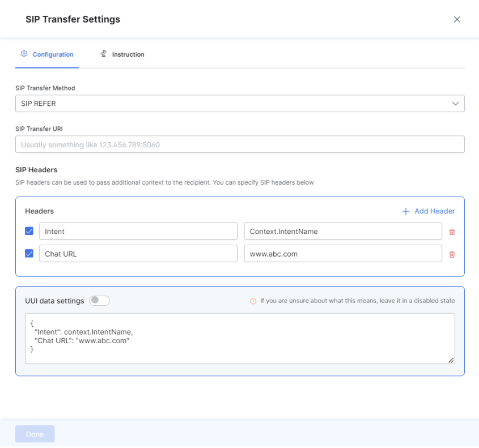This screenshot has height=448, width=479.
Task: Expand the SIP REFER dropdown chevron
Action: coord(455,104)
